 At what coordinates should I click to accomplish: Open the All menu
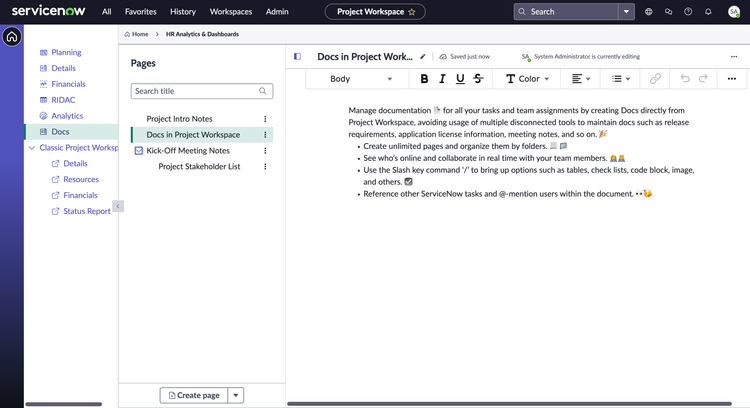point(107,11)
